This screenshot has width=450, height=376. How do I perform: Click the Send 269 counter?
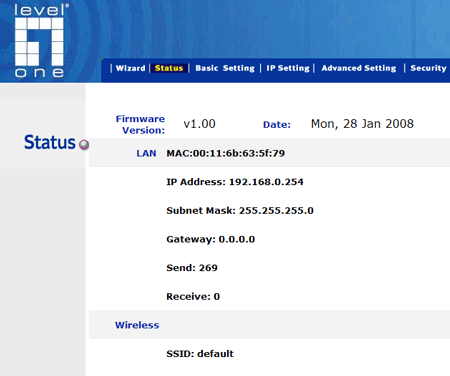(192, 268)
